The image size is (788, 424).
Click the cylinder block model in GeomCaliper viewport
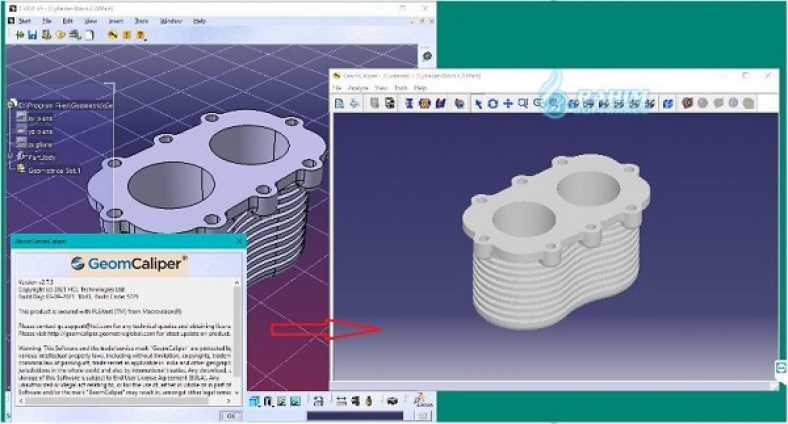556,241
